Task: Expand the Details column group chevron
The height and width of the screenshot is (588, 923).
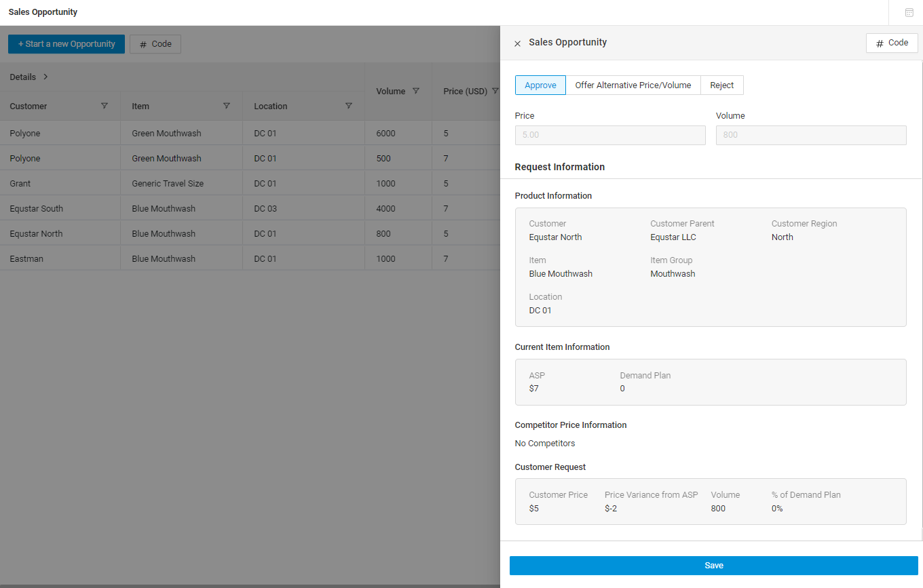Action: pyautogui.click(x=45, y=77)
